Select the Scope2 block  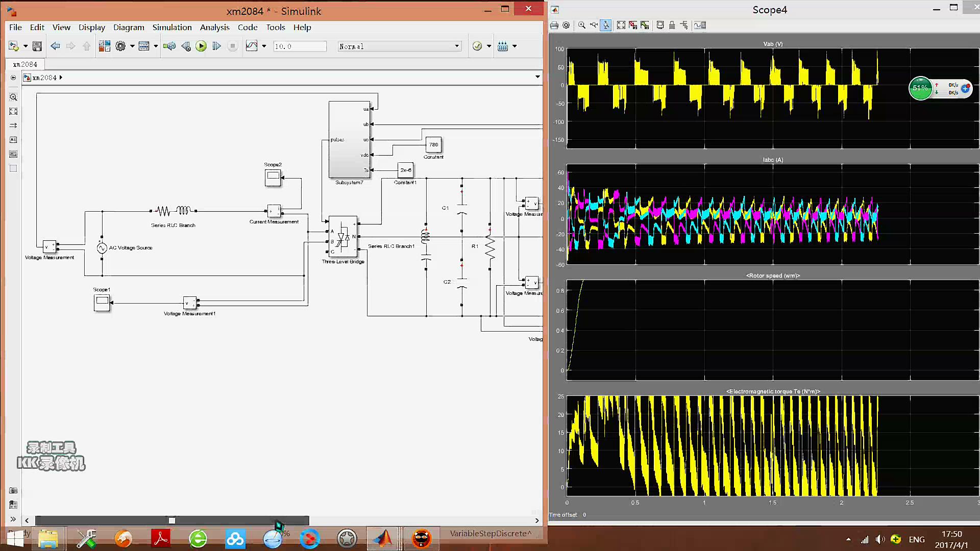273,178
